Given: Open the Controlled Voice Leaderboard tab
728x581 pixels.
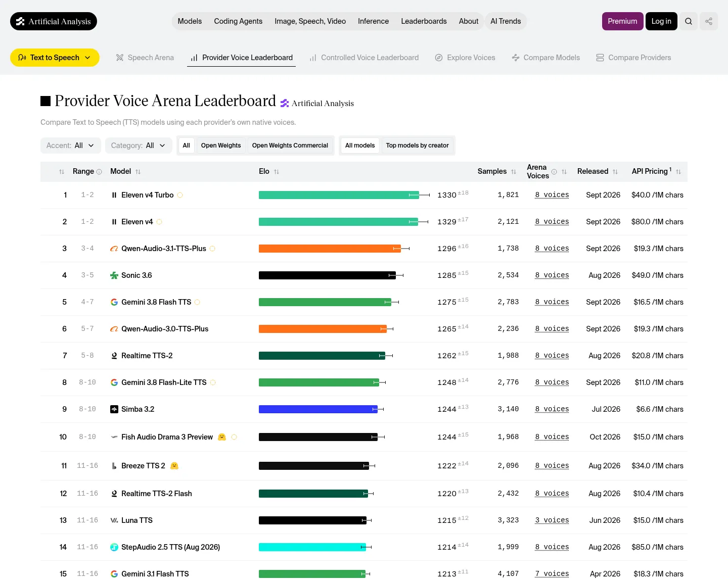Looking at the screenshot, I should pos(364,58).
